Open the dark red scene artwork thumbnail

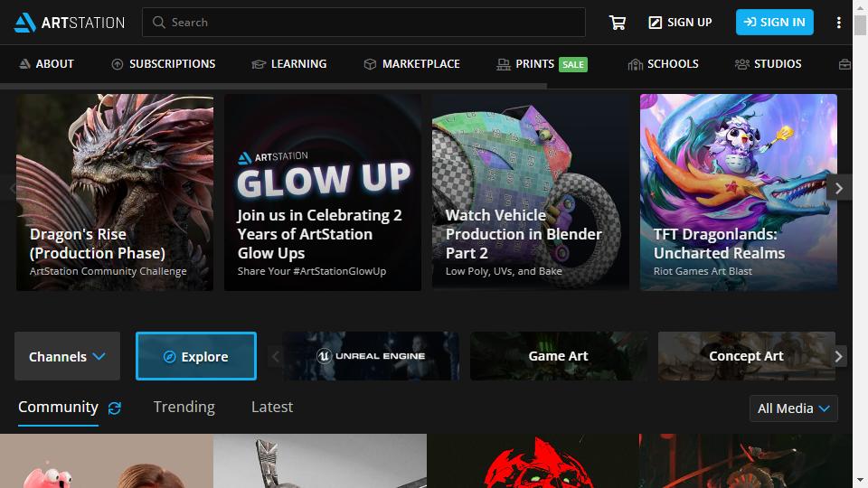coord(746,461)
